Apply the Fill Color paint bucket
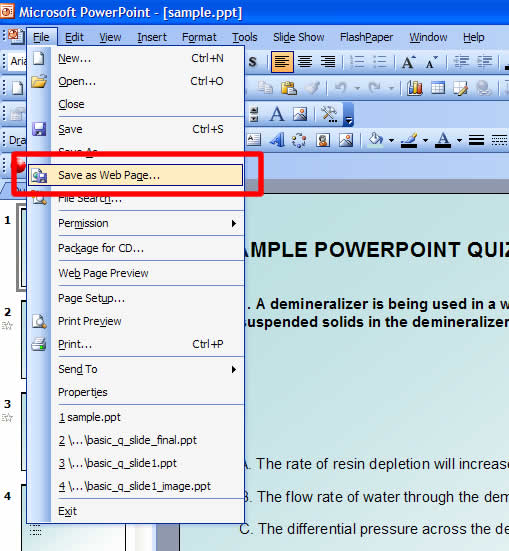 [x=375, y=140]
